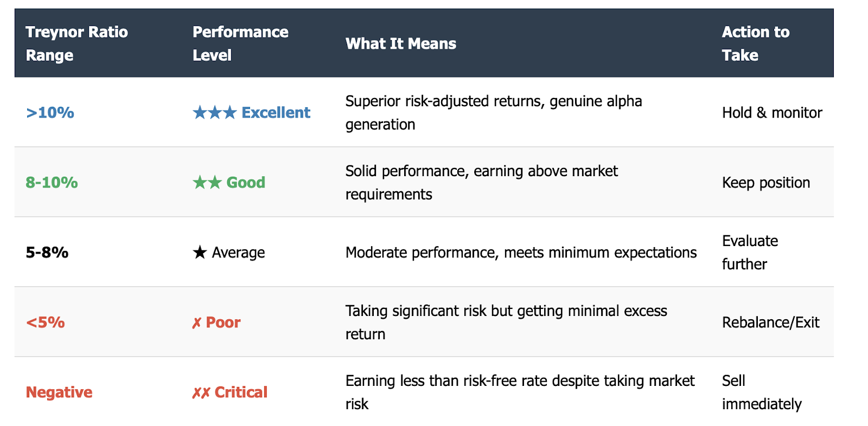
Task: Click the 5-8% range cell
Action: (x=47, y=252)
